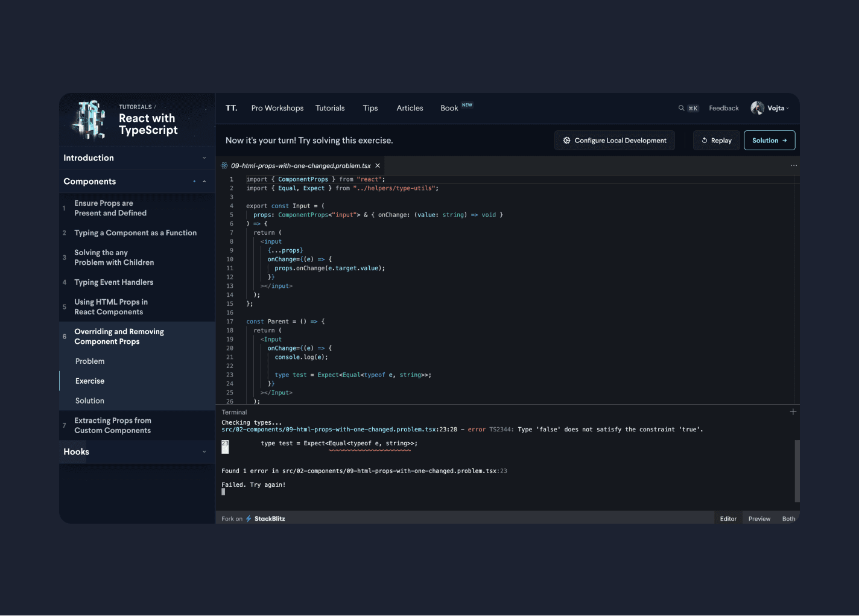Click the Replay icon button
Viewport: 859px width, 616px height.
pos(705,140)
